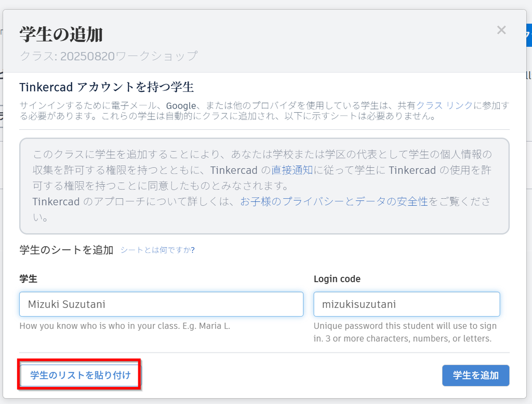532x404 pixels.
Task: Click the Login code field label
Action: tap(337, 279)
